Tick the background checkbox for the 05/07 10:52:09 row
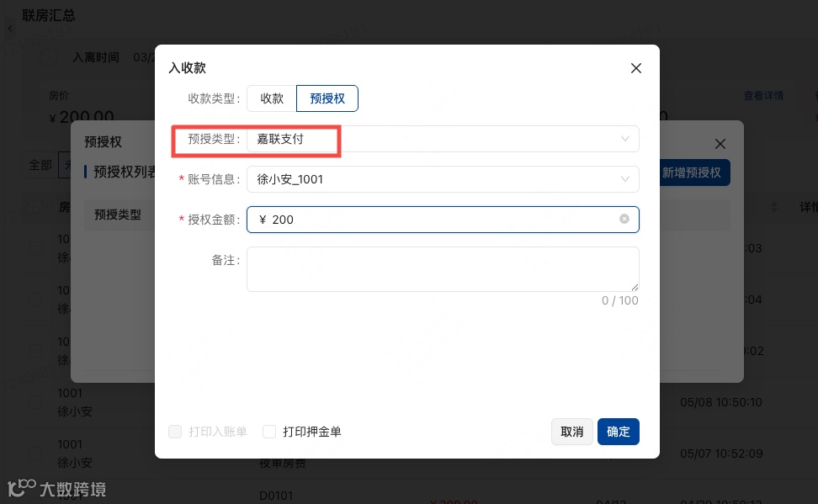Image resolution: width=818 pixels, height=504 pixels. [35, 454]
